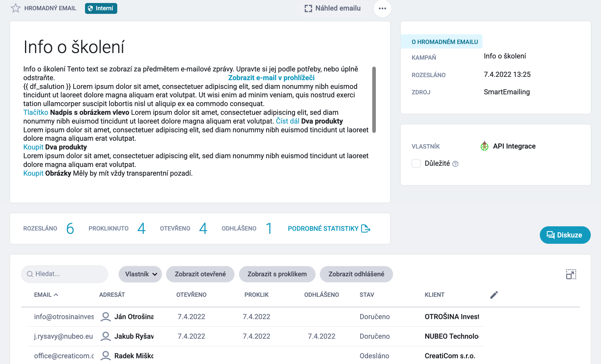Focus the Hledat search field
Viewport: 601px width, 364px height.
tap(65, 274)
